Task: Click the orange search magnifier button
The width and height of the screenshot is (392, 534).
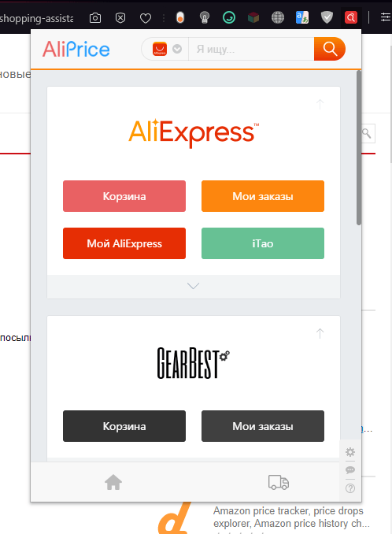Action: tap(329, 49)
